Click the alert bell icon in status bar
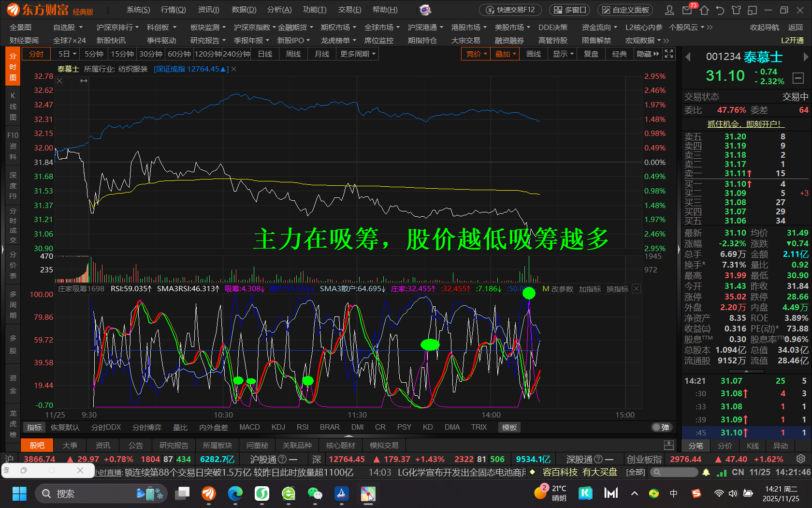This screenshot has width=812, height=508. point(706,472)
